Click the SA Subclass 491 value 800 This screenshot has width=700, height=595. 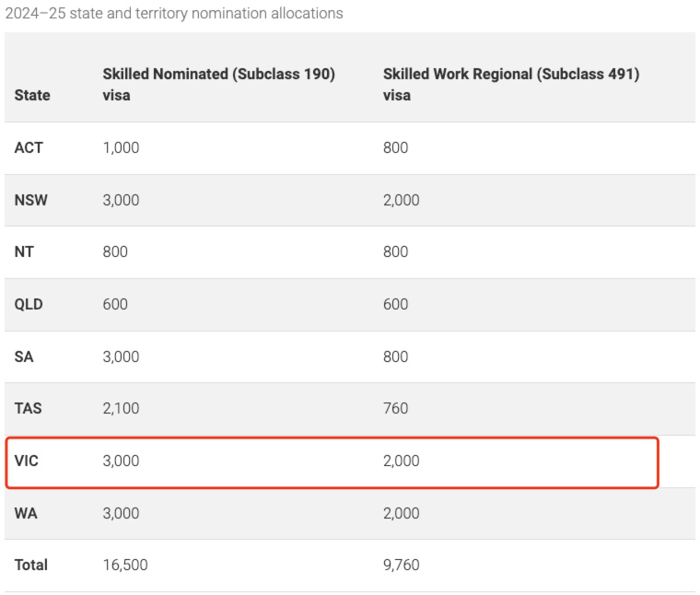coord(395,356)
